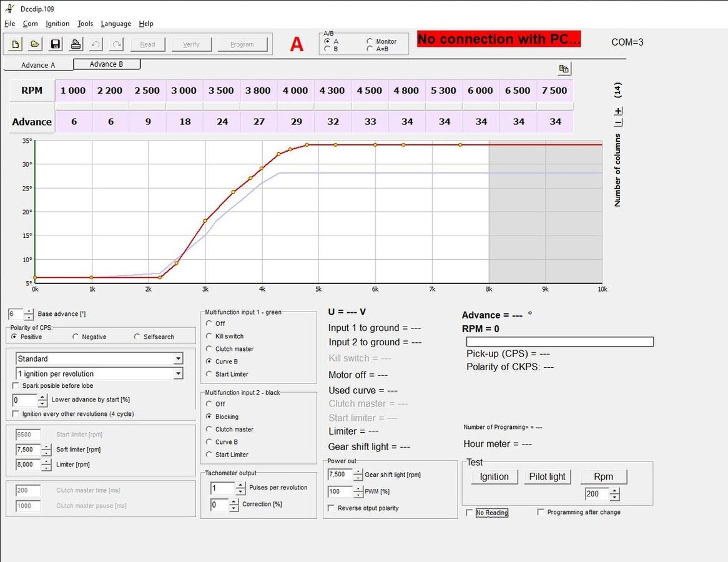This screenshot has height=562, width=728.
Task: Open the Monitor mode selector in the A/B box
Action: [x=370, y=40]
